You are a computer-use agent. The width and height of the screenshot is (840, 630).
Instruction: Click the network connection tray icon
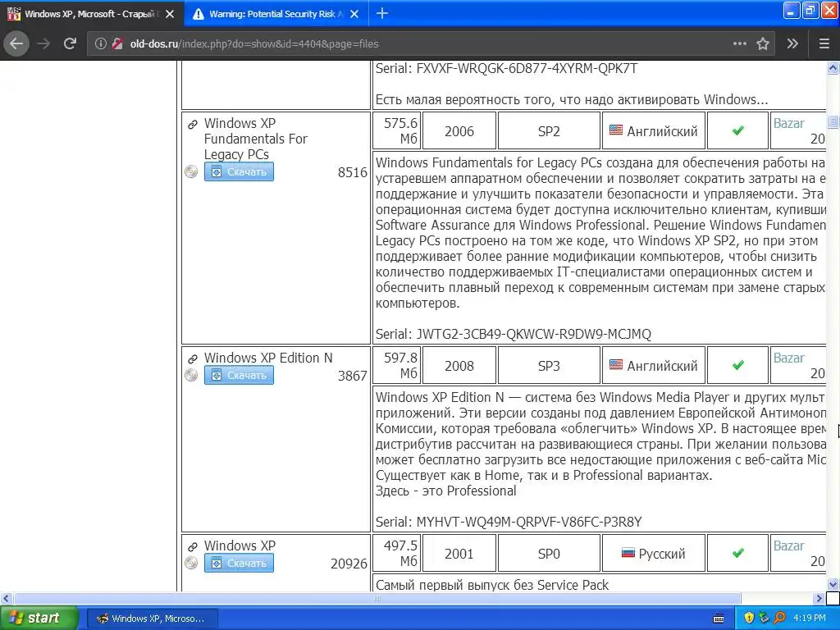[x=764, y=619]
